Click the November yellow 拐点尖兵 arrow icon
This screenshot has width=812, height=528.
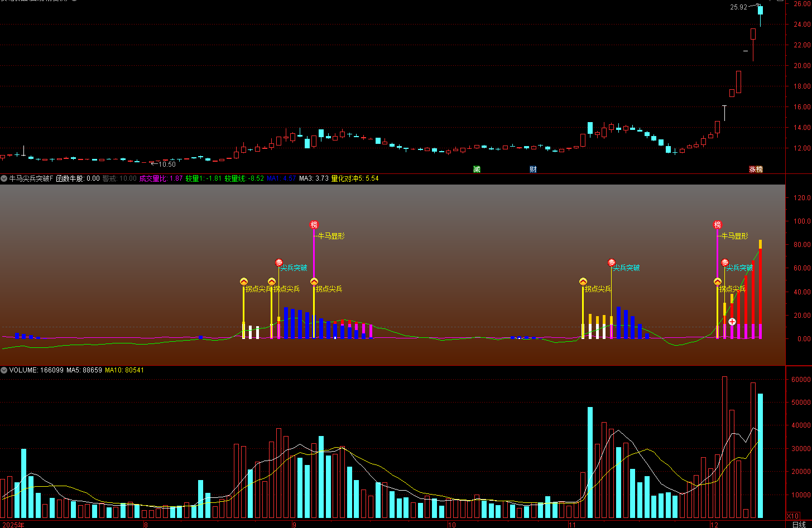coord(583,282)
